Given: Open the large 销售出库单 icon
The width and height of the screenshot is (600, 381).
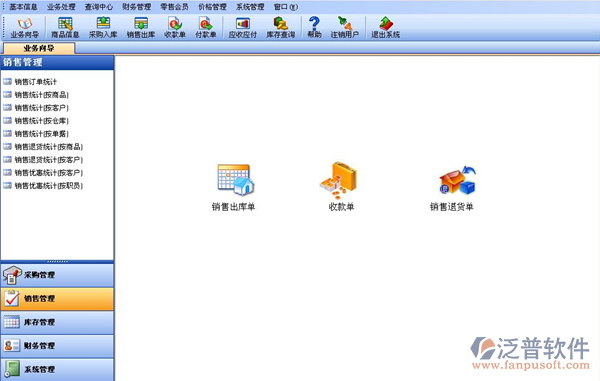Looking at the screenshot, I should pyautogui.click(x=233, y=187).
